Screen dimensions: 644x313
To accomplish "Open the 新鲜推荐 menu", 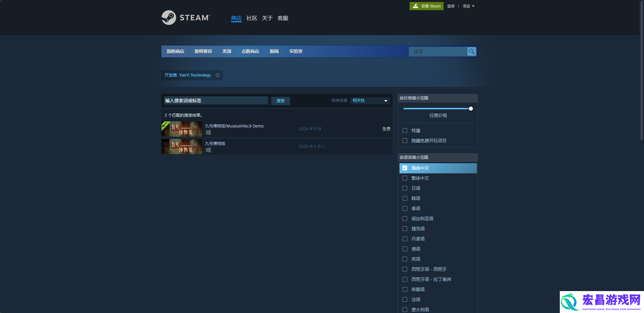I will (203, 51).
